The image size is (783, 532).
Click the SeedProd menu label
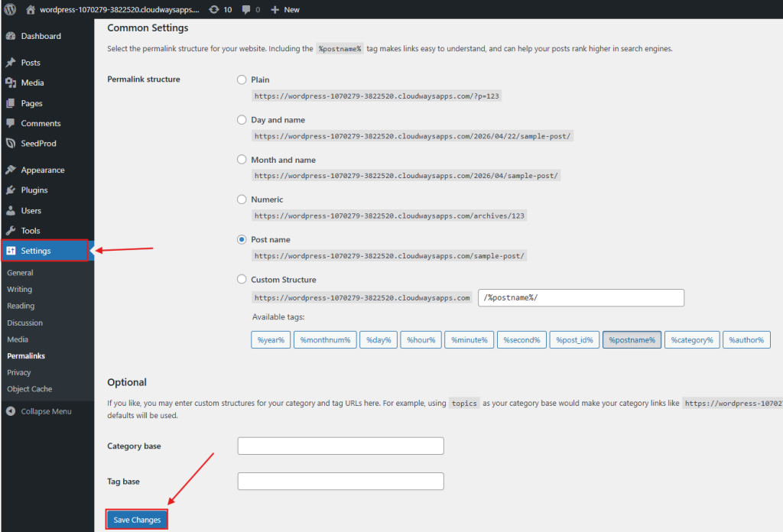point(38,143)
